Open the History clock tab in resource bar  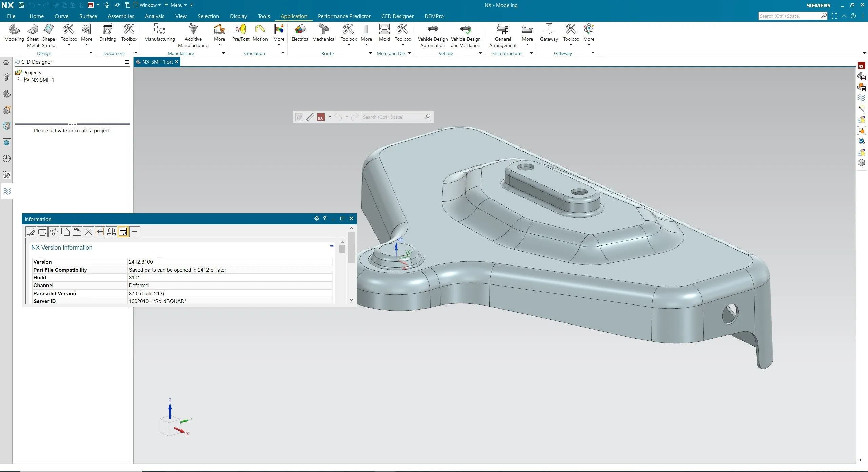coord(7,159)
